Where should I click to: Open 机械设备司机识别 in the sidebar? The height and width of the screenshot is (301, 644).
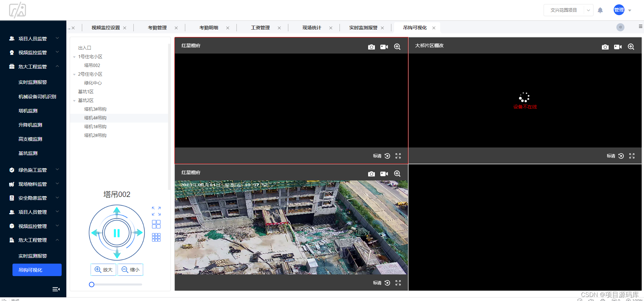pos(37,96)
